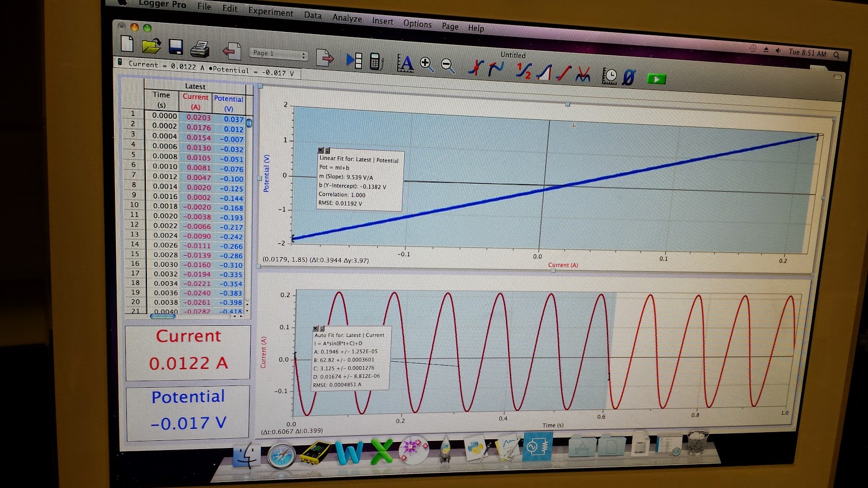The width and height of the screenshot is (868, 488).
Task: Open the Edit menu
Action: click(x=230, y=9)
